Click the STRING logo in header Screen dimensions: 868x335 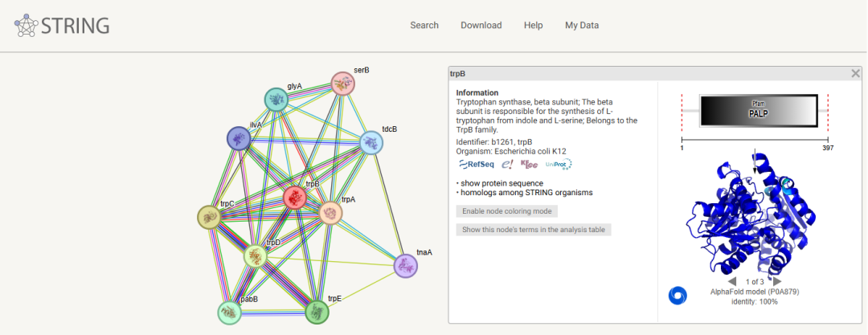[x=62, y=26]
